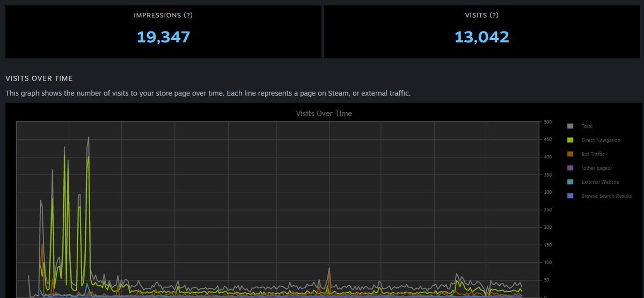Toggle the purple (other pages) swatch
Image resolution: width=644 pixels, height=298 pixels.
click(x=570, y=168)
